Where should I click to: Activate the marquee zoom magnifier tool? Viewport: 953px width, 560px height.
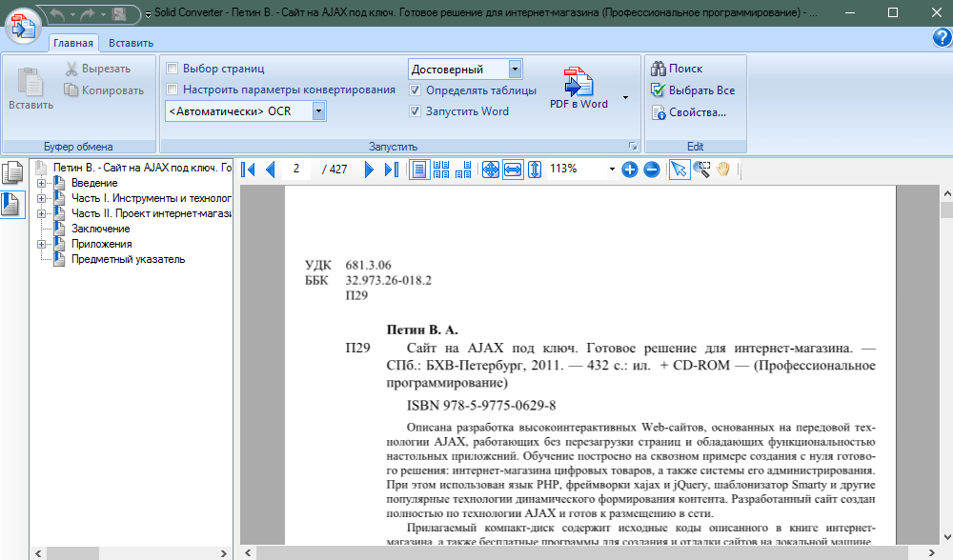click(x=702, y=169)
